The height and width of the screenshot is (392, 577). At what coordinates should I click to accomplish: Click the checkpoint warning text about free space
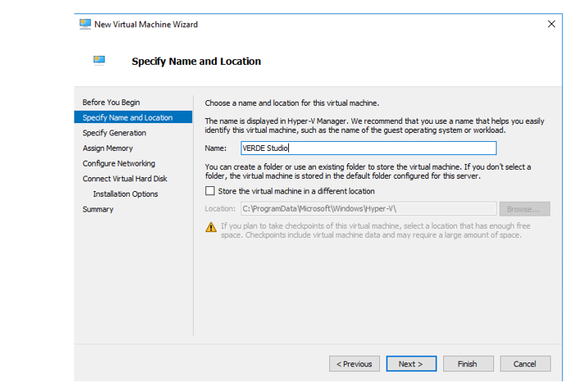click(x=375, y=230)
